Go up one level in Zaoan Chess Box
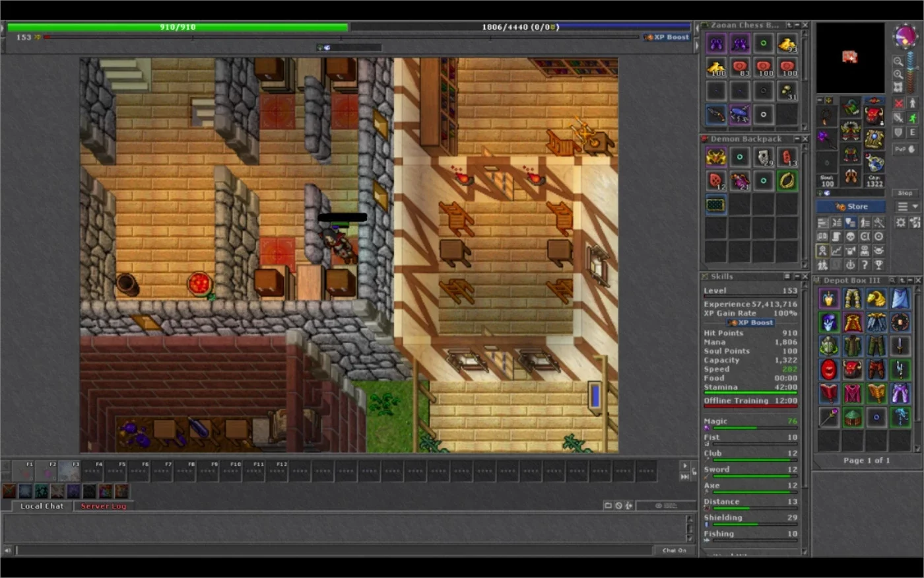This screenshot has width=924, height=578. click(789, 25)
